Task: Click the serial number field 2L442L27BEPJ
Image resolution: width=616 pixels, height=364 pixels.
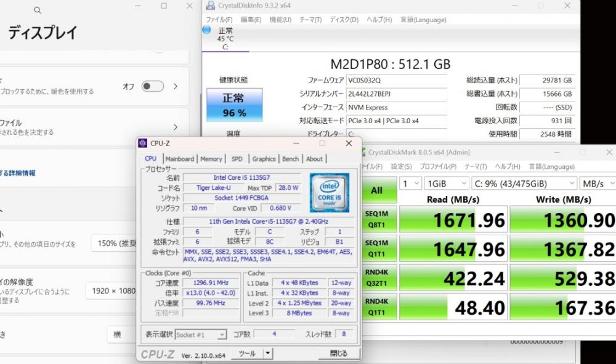Action: pos(396,94)
